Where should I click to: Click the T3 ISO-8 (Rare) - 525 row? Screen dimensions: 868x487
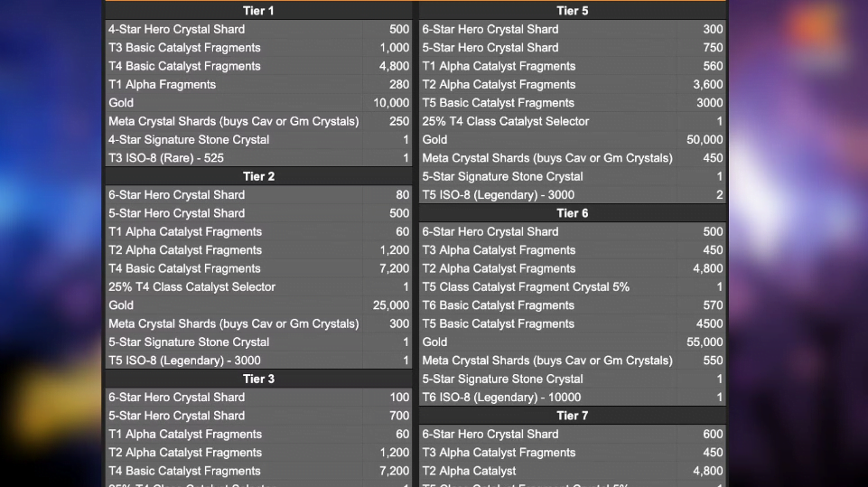258,158
